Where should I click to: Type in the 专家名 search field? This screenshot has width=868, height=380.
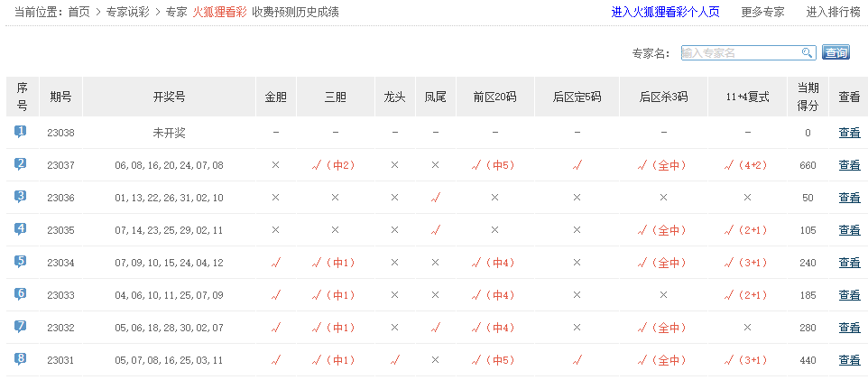[x=740, y=53]
